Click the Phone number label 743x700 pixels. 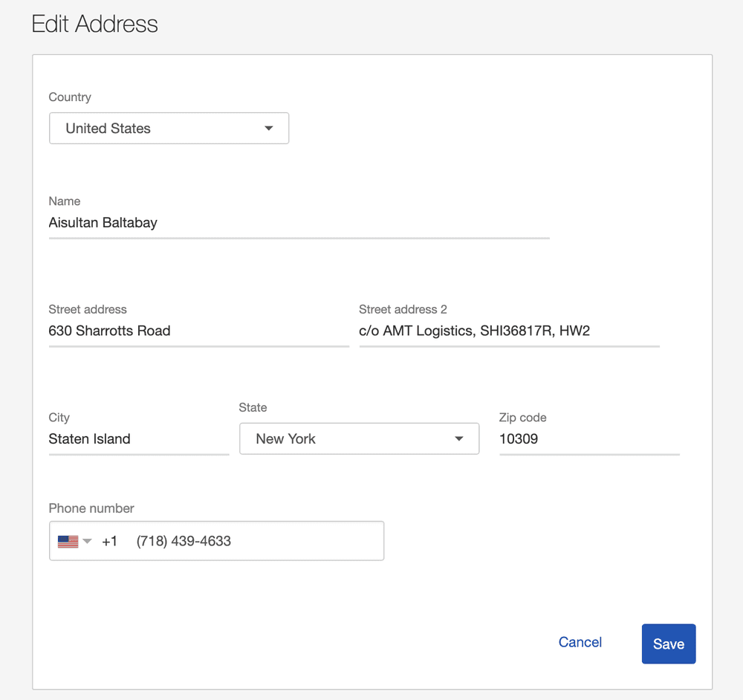(91, 508)
